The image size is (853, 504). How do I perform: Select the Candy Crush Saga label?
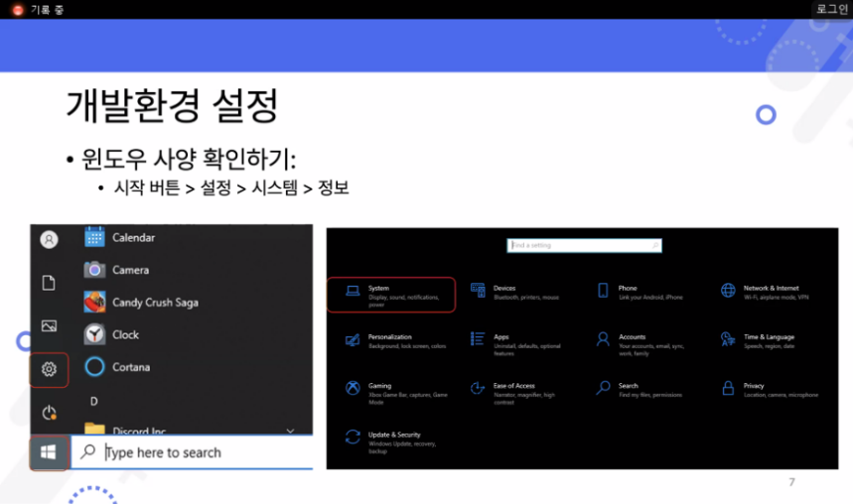click(x=155, y=303)
